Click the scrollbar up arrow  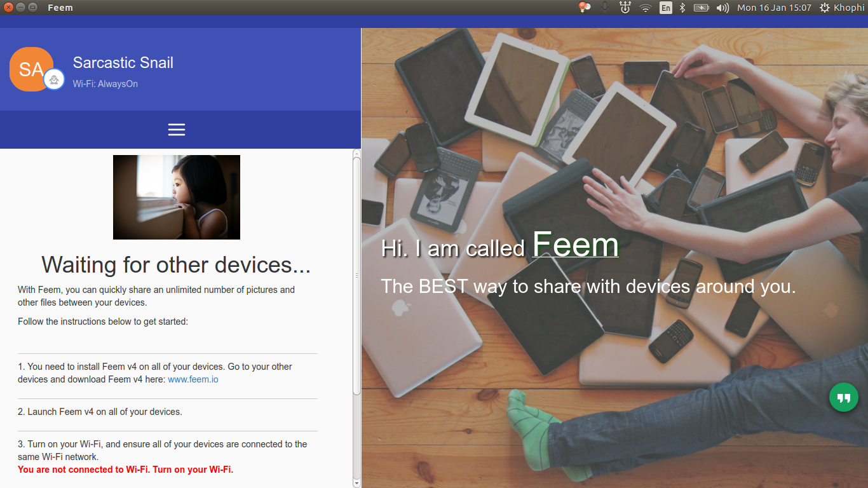[356, 153]
